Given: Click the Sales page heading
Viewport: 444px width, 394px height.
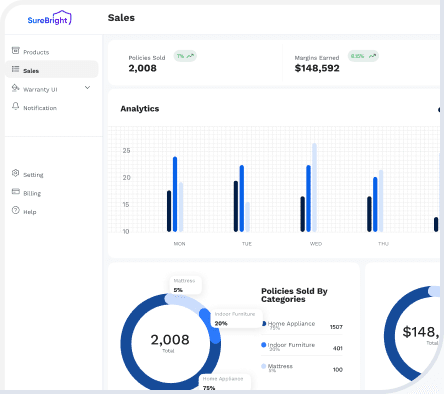Looking at the screenshot, I should click(121, 18).
